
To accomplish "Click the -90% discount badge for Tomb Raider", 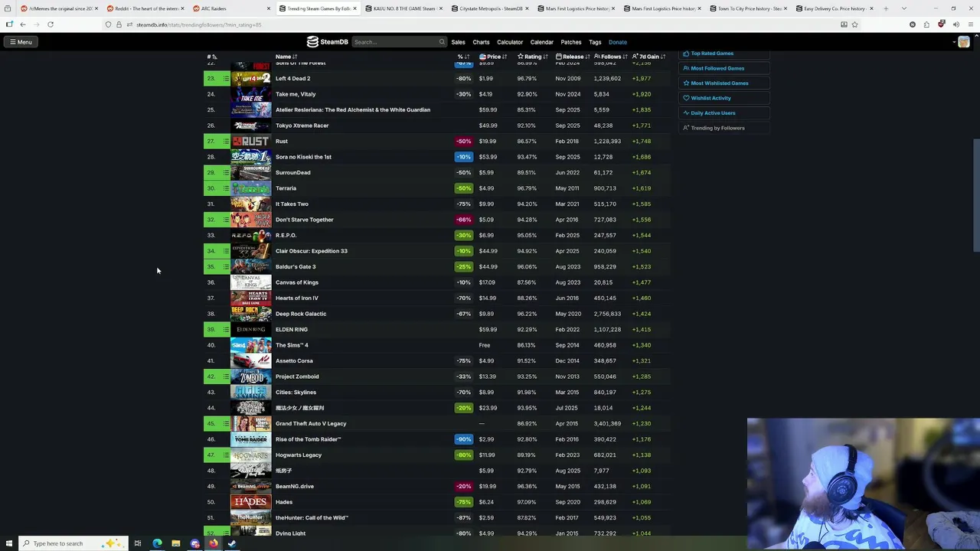I will point(463,439).
